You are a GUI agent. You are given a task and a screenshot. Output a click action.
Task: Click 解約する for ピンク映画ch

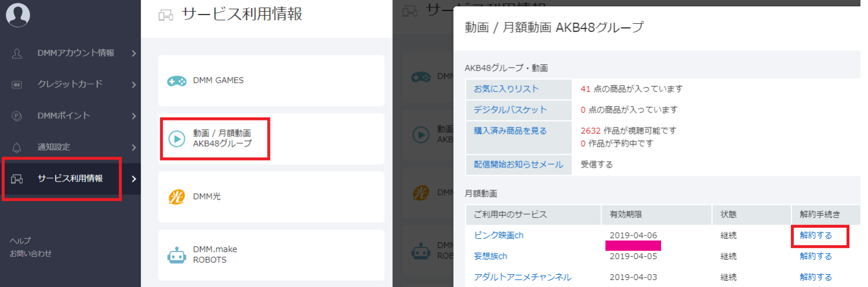coord(816,235)
